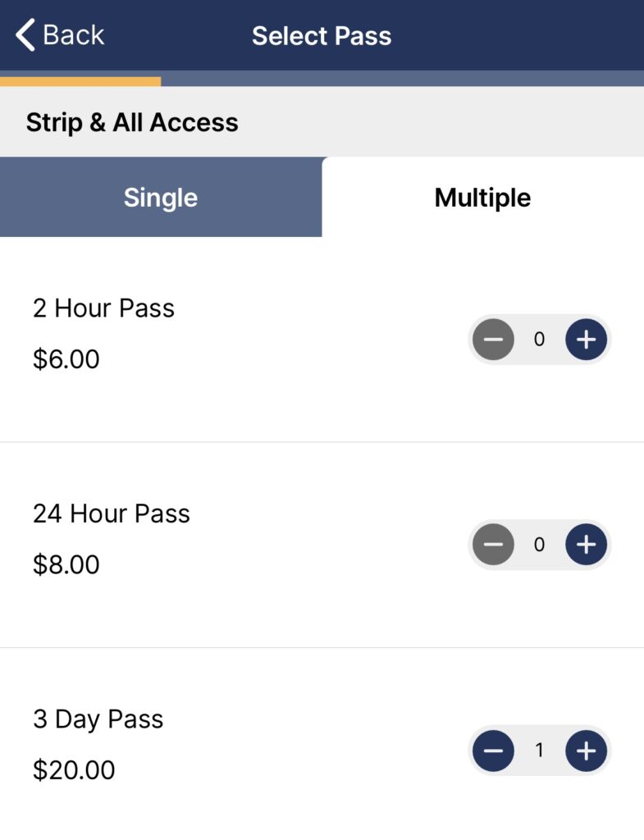The image size is (644, 840).
Task: Decrease the 2 Hour Pass quantity
Action: click(x=493, y=339)
